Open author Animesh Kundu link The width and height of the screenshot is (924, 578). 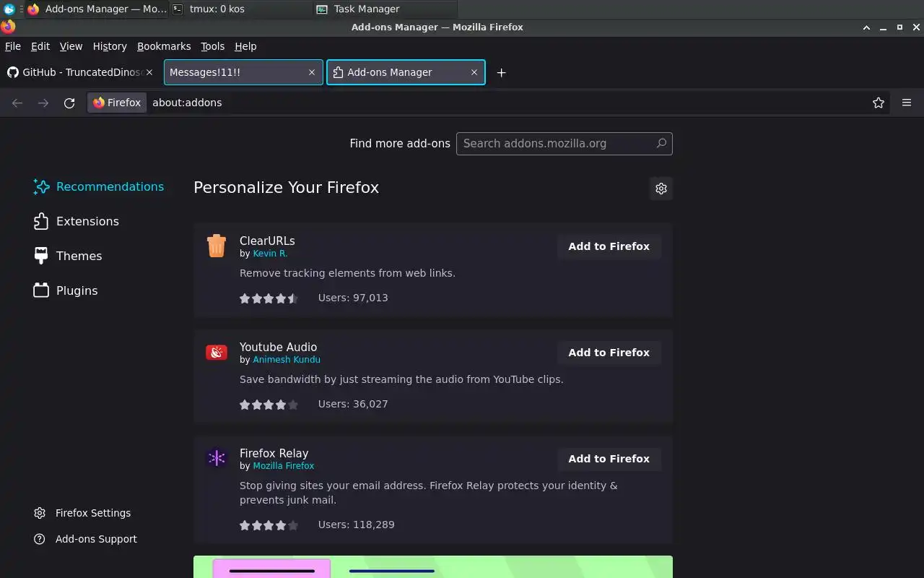point(287,360)
